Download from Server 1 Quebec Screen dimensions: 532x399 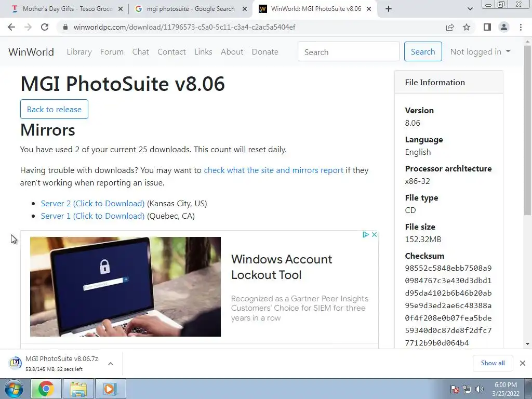(x=92, y=216)
